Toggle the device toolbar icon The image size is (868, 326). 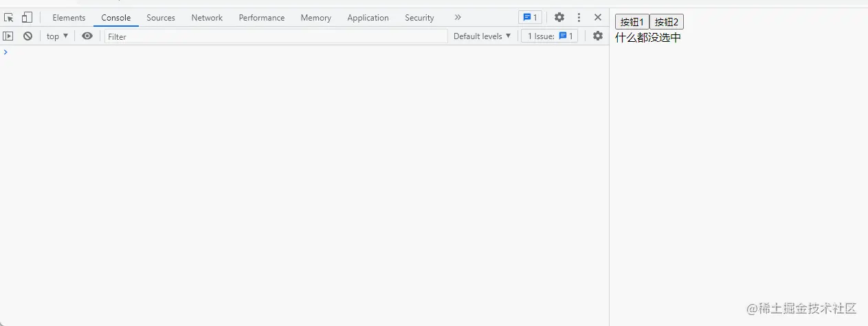pos(27,18)
